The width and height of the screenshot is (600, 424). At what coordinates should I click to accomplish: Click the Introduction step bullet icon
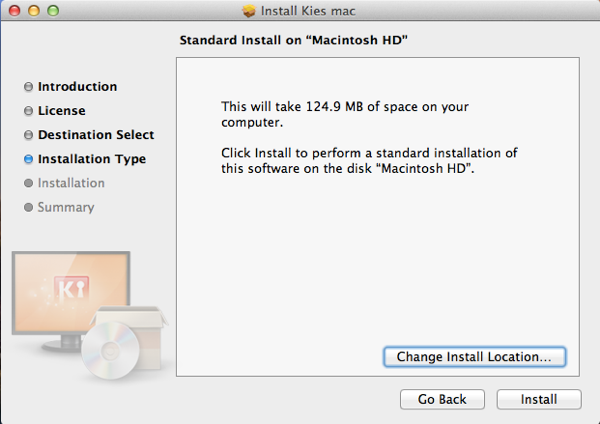coord(28,87)
